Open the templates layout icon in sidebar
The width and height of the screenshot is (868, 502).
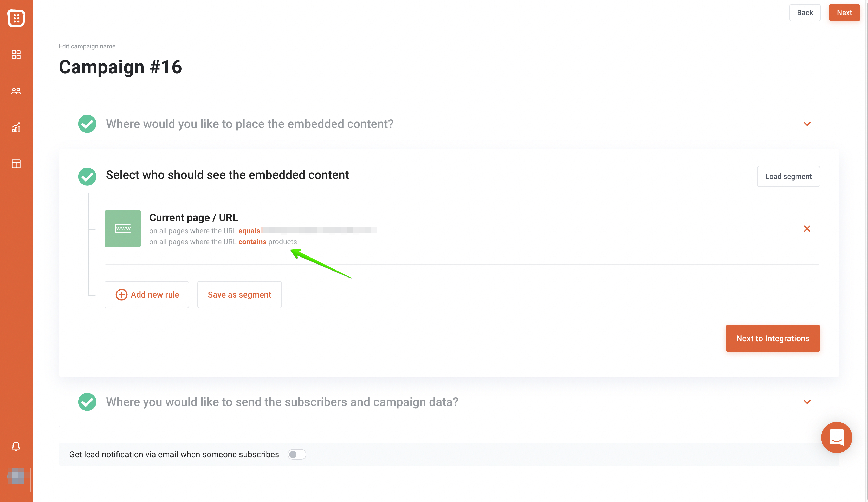[x=16, y=164]
